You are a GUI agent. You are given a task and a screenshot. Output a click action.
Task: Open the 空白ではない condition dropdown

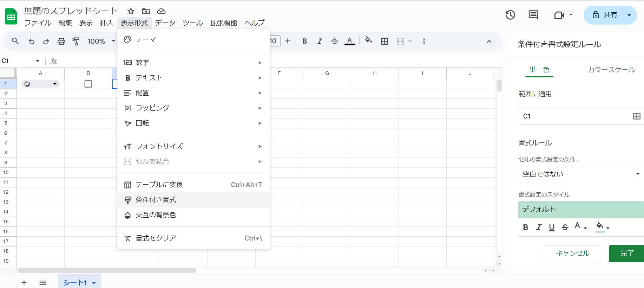coord(581,174)
